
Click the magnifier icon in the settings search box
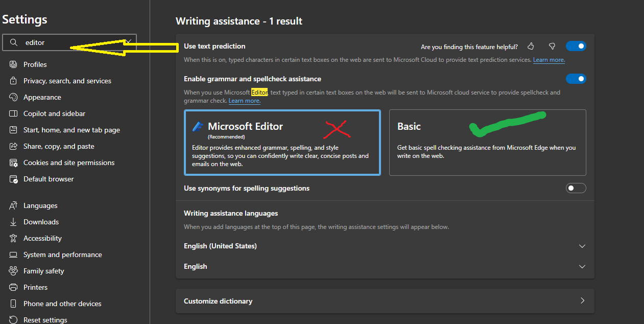[x=14, y=42]
